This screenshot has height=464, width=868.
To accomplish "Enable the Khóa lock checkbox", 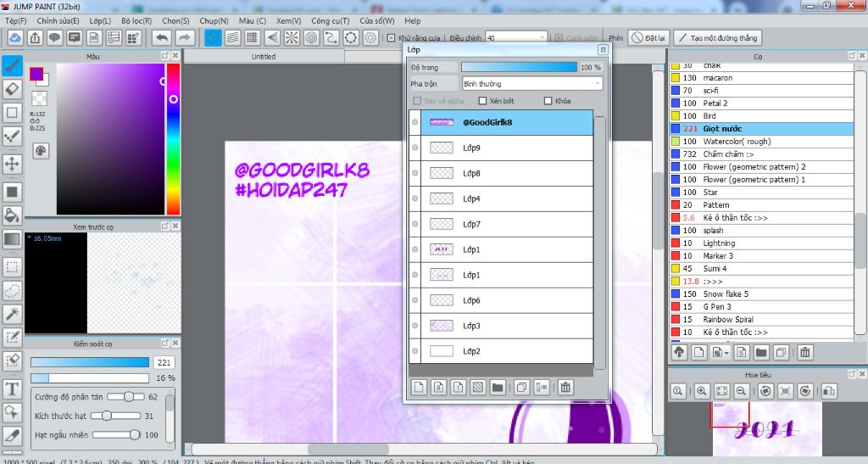I will click(x=548, y=101).
